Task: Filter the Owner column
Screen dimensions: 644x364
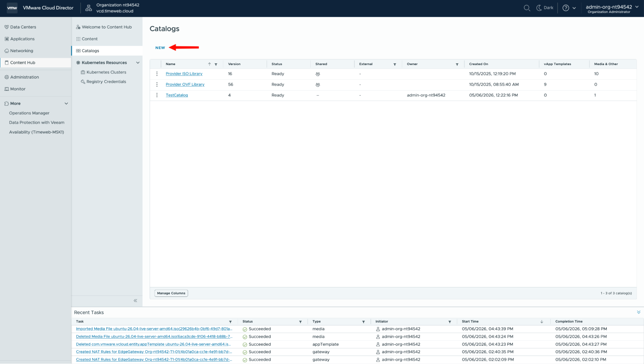Action: (x=457, y=64)
